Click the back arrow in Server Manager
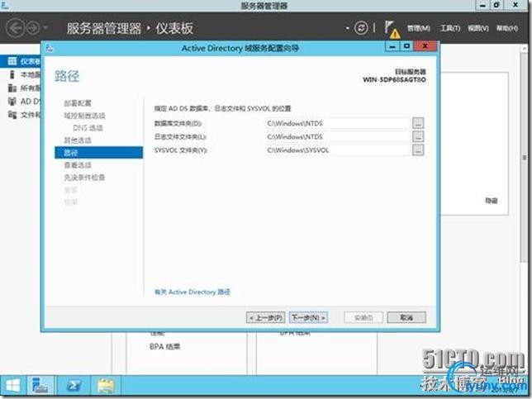This screenshot has width=532, height=399. (x=15, y=27)
